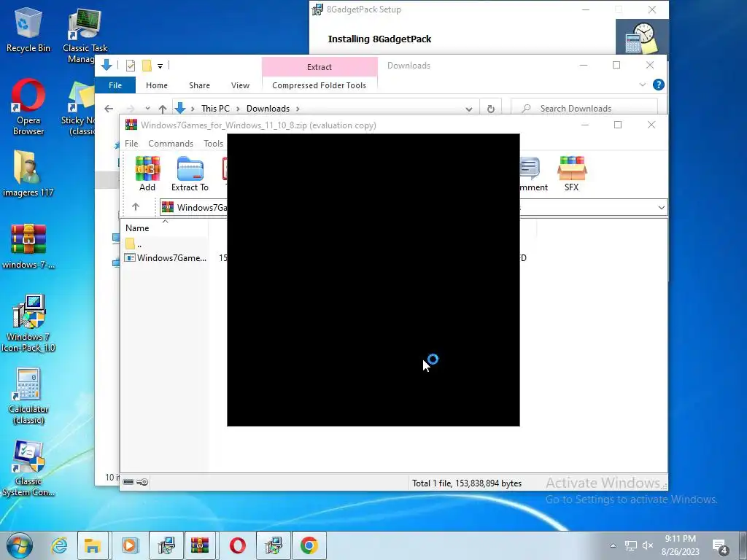Open Windows 7 Icon-Pack_1.0 installer icon
This screenshot has height=560, width=747.
28,324
